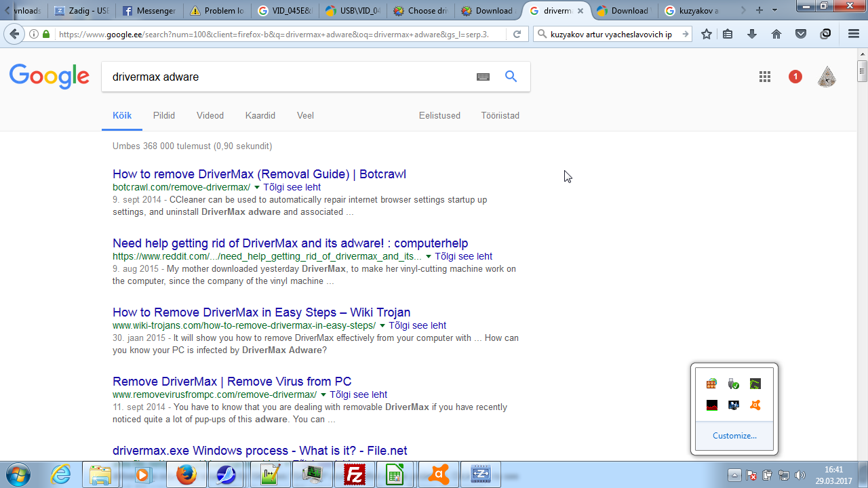Screen dimensions: 868x488
Task: Bookmark this page with the star icon
Action: pyautogui.click(x=707, y=34)
